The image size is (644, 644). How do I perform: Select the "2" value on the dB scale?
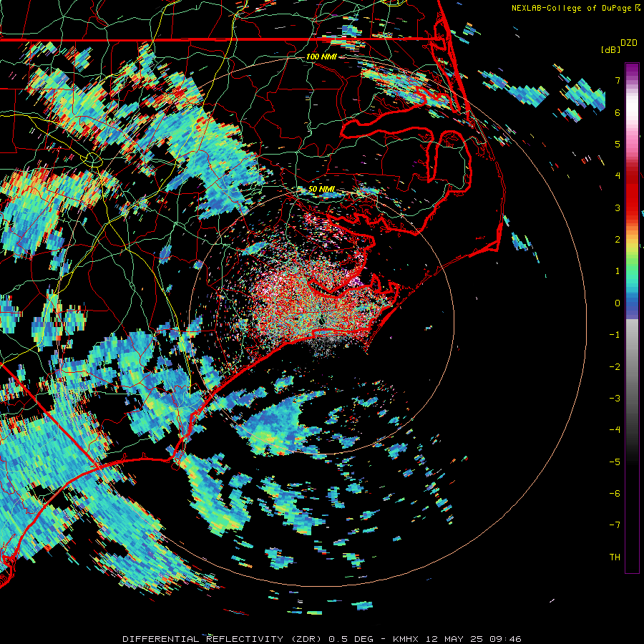click(x=618, y=240)
